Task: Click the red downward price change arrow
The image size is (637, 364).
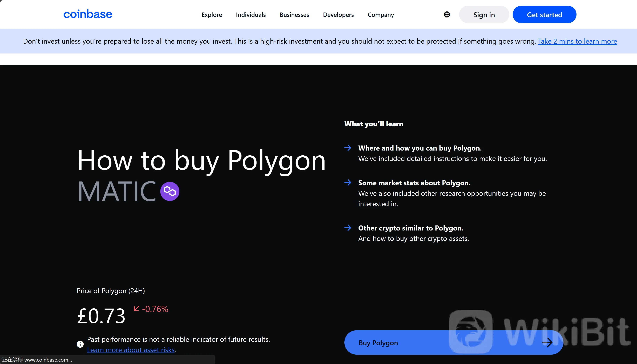Action: [x=136, y=309]
